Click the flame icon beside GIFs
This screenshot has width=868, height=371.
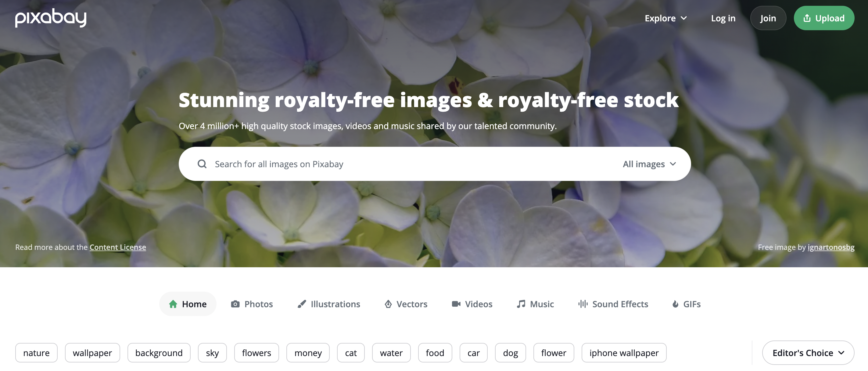pyautogui.click(x=675, y=304)
